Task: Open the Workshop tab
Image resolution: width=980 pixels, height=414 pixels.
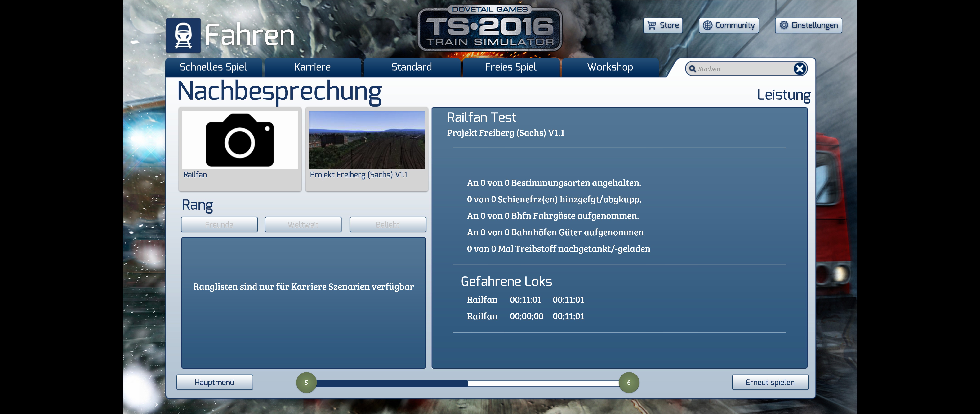Action: (x=610, y=67)
